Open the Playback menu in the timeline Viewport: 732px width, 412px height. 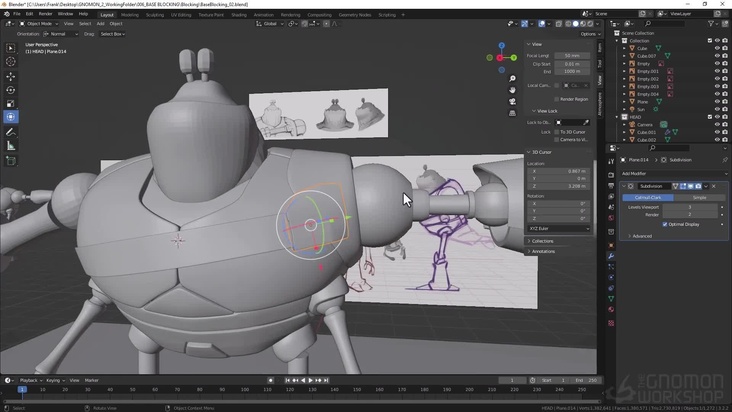click(30, 380)
